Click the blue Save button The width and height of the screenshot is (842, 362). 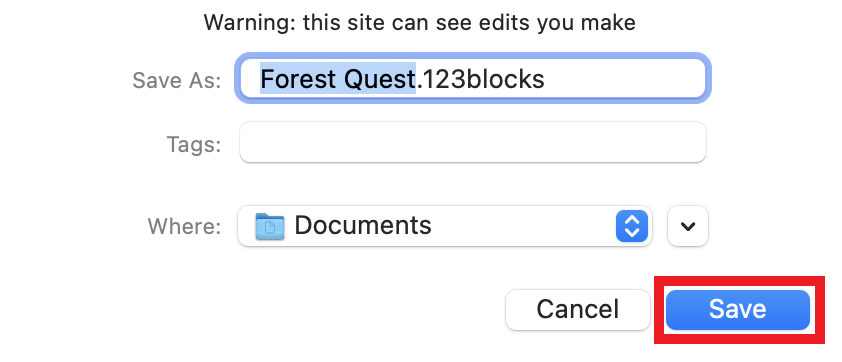(737, 310)
